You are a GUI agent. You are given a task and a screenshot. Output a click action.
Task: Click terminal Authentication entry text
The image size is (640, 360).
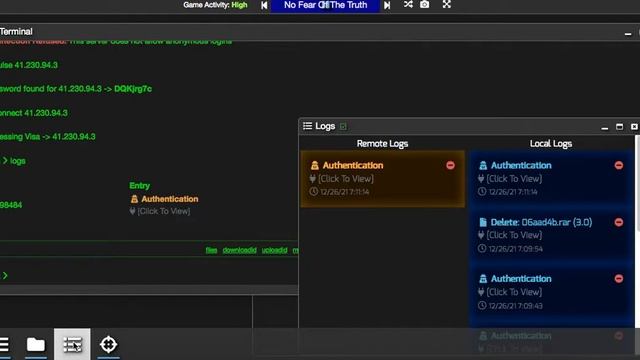(x=170, y=199)
